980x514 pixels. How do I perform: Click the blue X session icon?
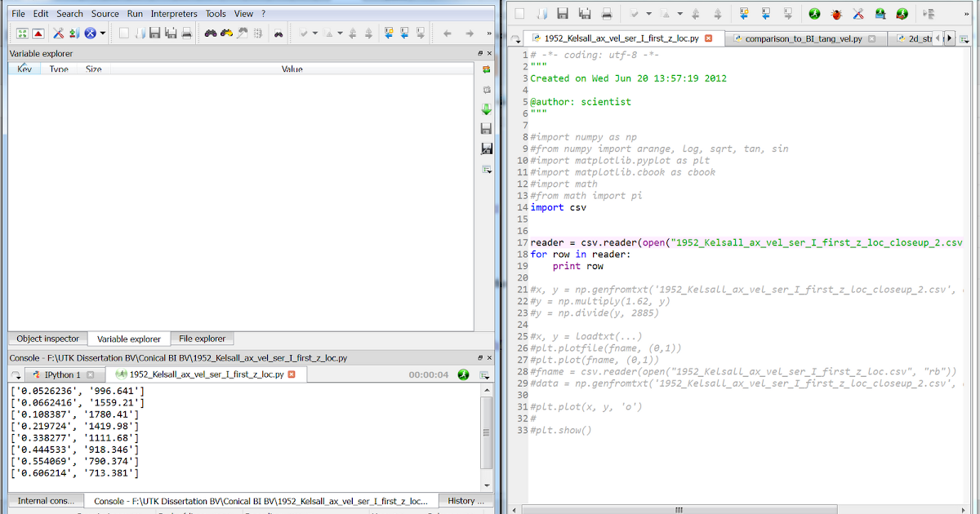[x=90, y=33]
